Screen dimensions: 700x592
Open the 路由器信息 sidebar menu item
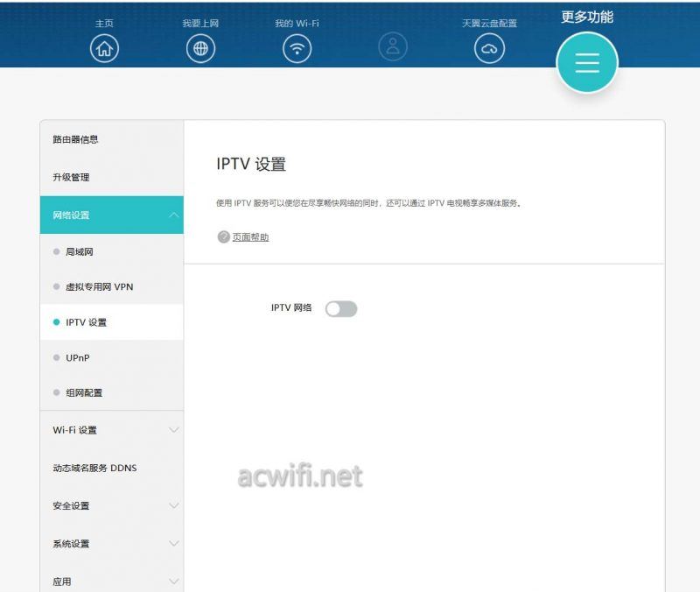click(76, 138)
